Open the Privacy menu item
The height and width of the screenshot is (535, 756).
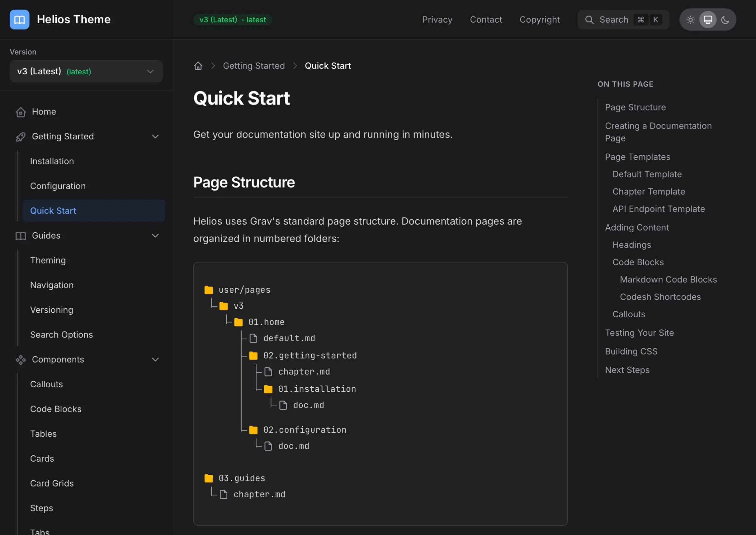click(x=437, y=20)
